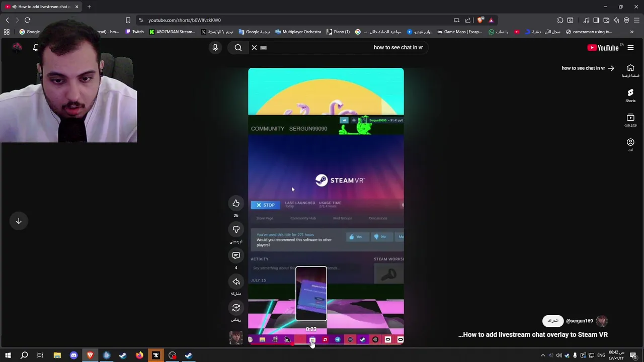Viewport: 644px width, 362px height.
Task: Seek using the red Short progress bar
Action: (x=326, y=345)
